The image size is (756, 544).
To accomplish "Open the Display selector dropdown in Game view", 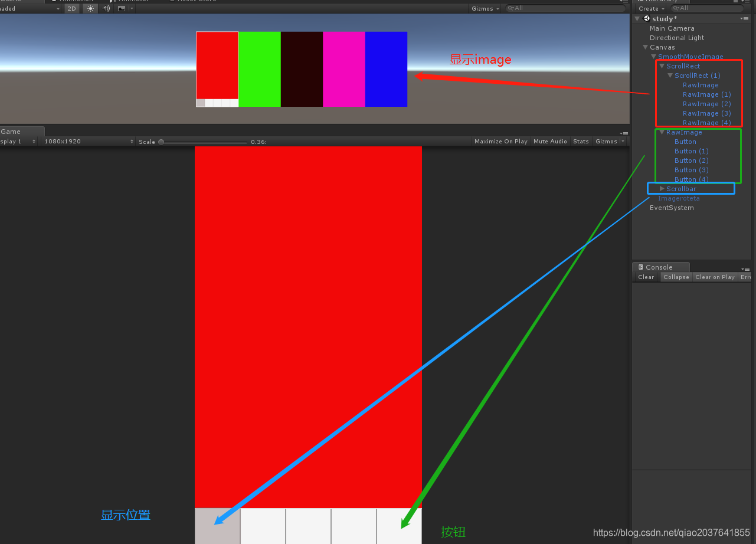I will click(19, 142).
